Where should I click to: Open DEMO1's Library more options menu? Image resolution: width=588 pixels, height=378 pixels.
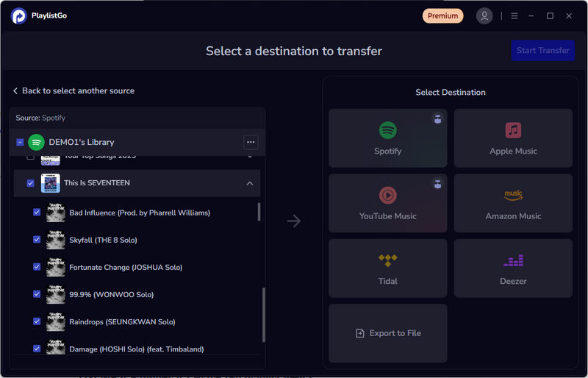coord(251,142)
